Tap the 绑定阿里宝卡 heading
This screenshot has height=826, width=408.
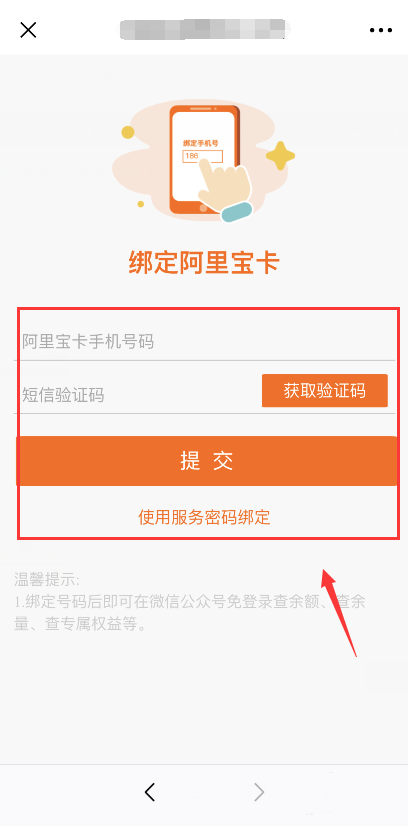click(204, 262)
